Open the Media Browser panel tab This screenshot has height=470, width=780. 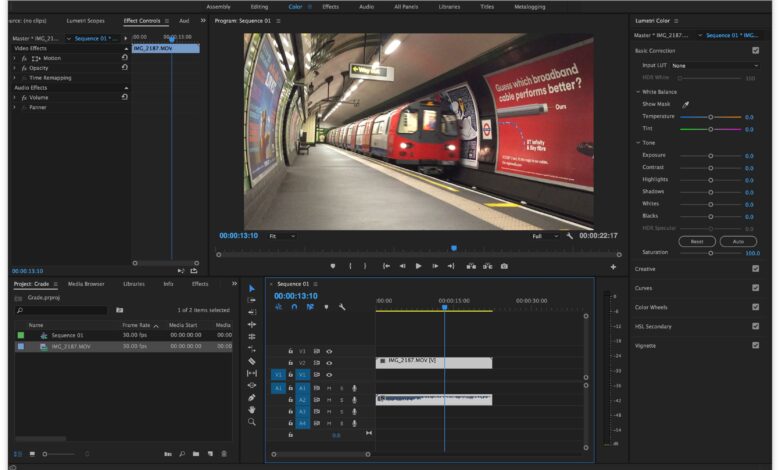[x=86, y=284]
